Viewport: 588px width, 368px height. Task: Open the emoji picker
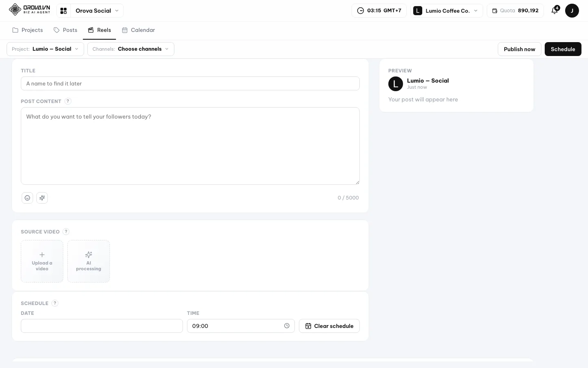pos(27,198)
